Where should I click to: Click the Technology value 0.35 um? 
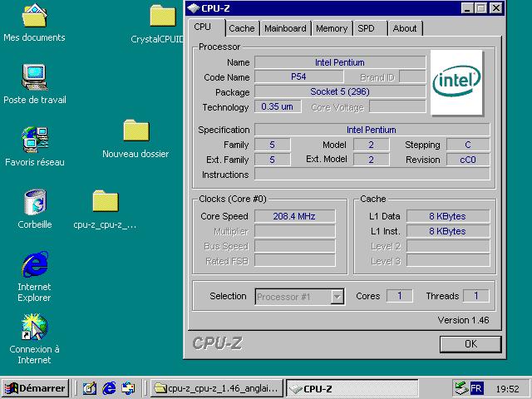[278, 106]
